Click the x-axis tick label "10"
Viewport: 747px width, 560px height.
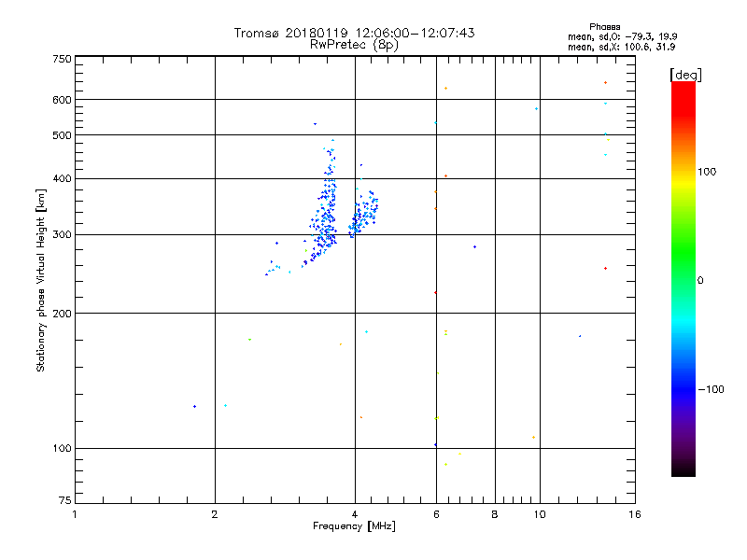pos(540,514)
